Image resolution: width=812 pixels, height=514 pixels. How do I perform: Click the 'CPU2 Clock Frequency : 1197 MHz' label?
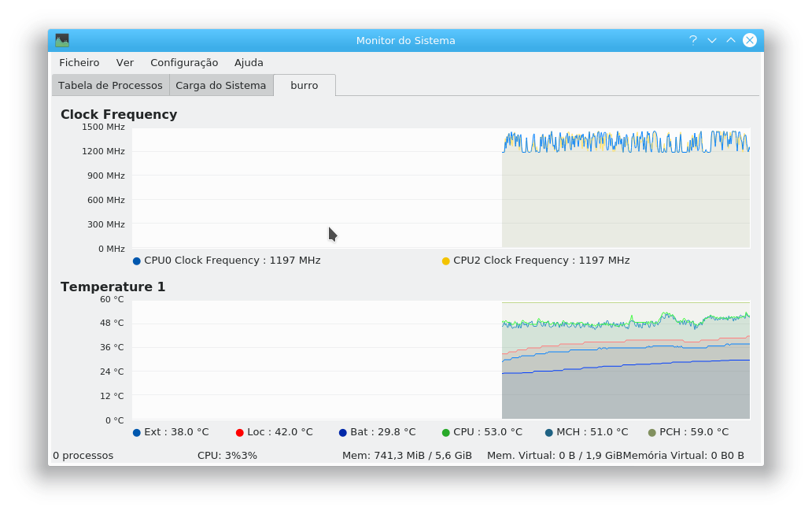(x=541, y=261)
